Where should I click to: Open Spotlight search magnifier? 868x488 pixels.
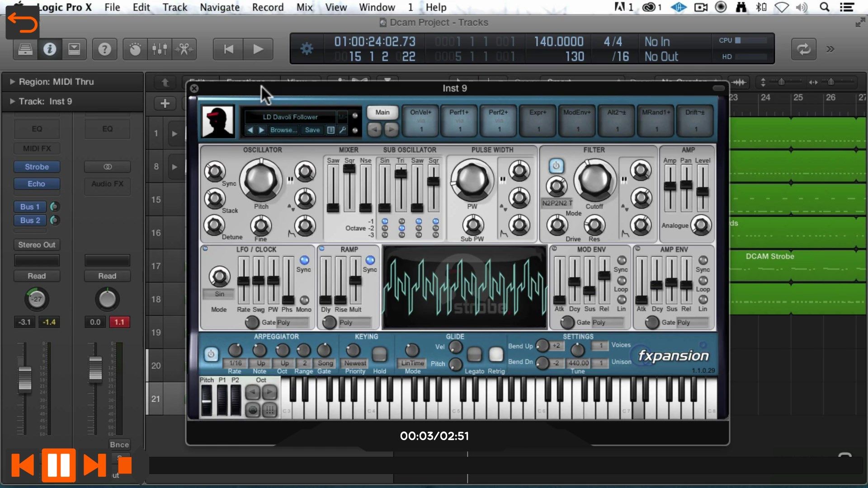click(x=824, y=7)
